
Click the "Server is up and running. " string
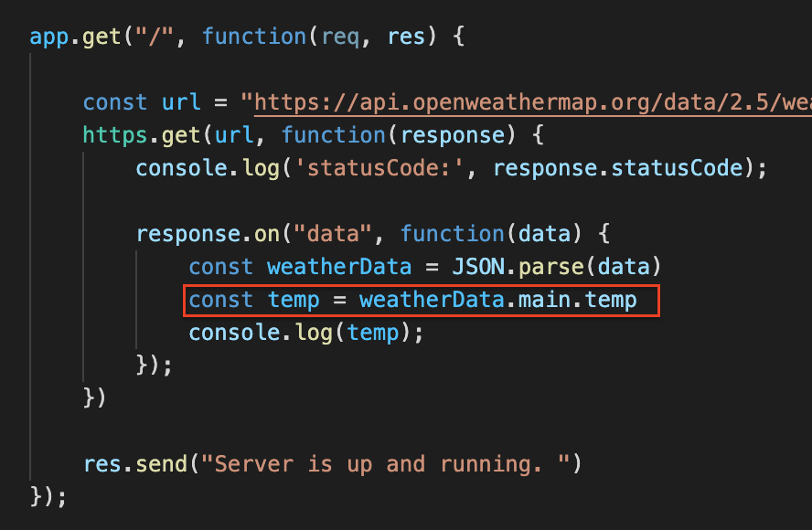(x=385, y=464)
